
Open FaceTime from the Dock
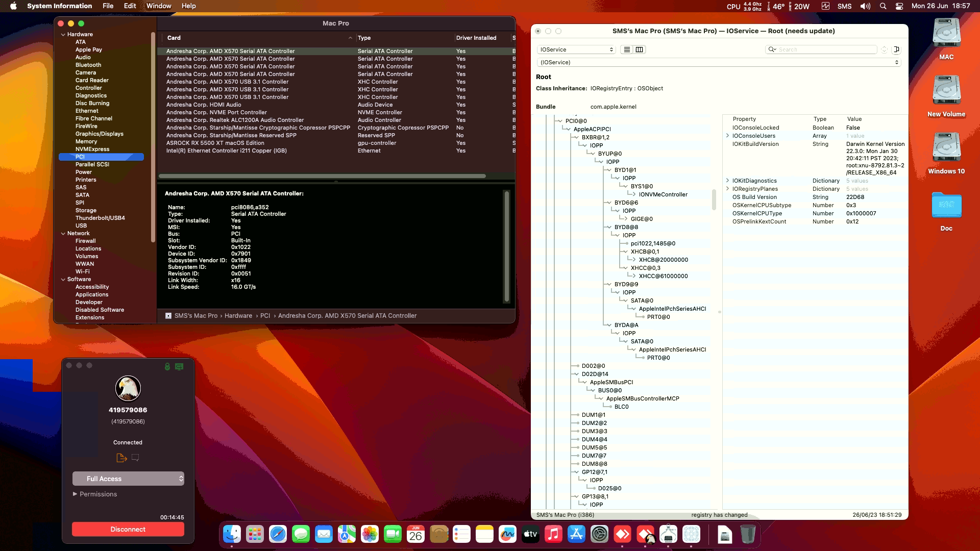click(393, 534)
